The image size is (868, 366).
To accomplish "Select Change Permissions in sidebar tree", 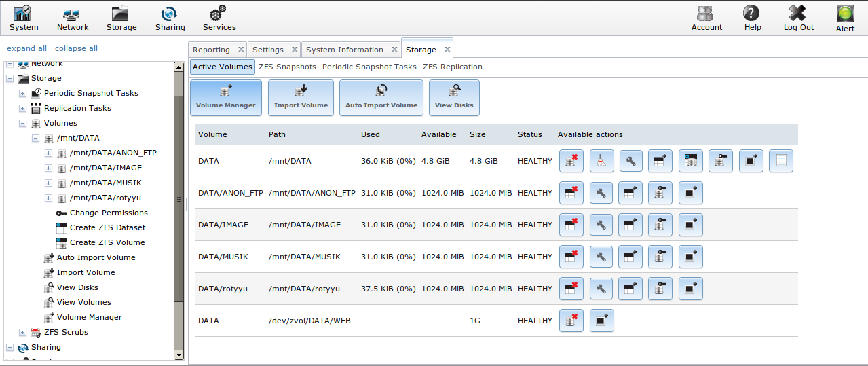I will [109, 213].
